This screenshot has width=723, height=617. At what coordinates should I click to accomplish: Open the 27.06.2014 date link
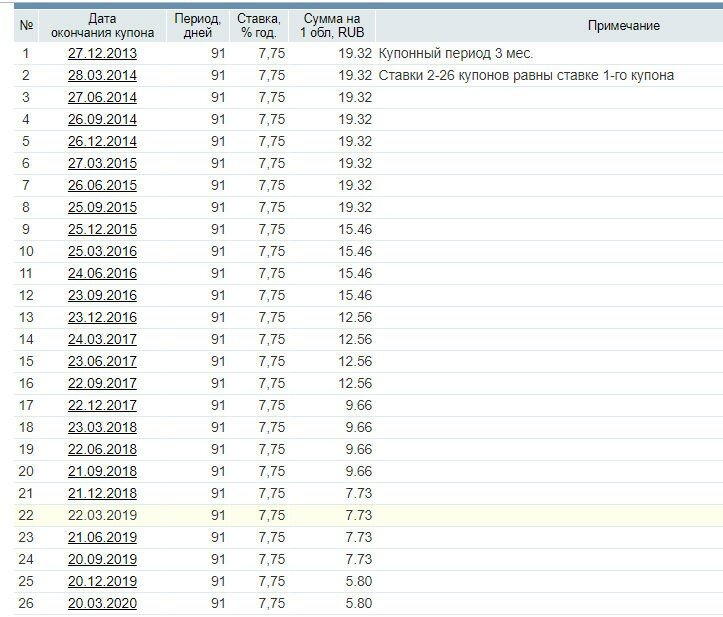click(x=102, y=97)
